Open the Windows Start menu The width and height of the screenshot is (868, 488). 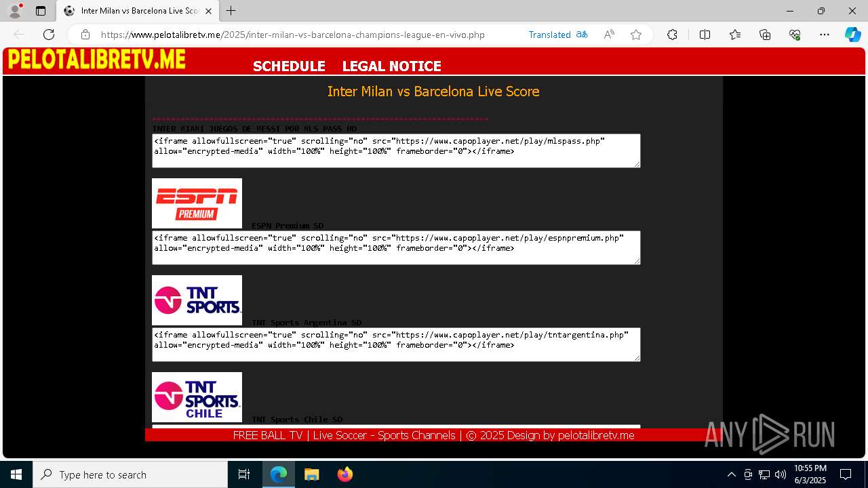pos(16,474)
